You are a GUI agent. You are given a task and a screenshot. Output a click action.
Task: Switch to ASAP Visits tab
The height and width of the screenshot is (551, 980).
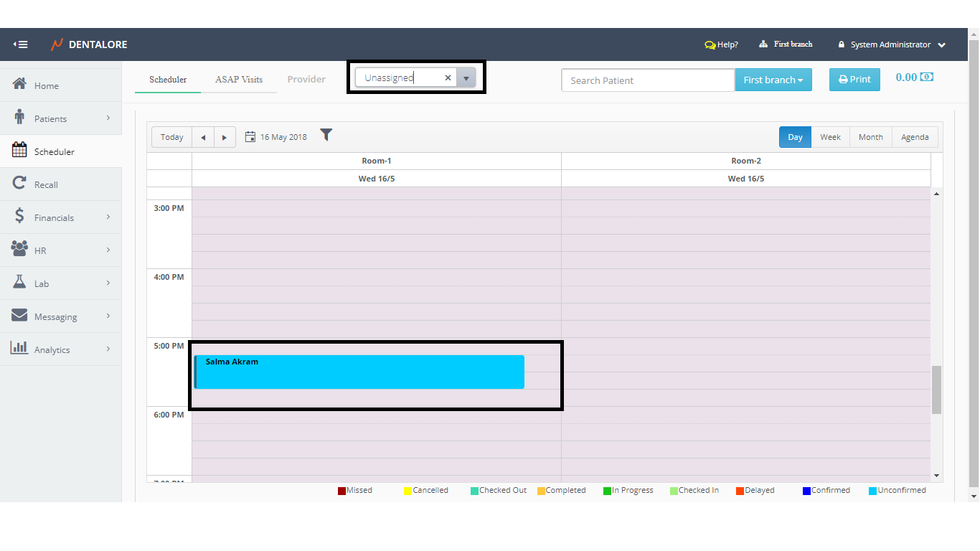click(239, 80)
